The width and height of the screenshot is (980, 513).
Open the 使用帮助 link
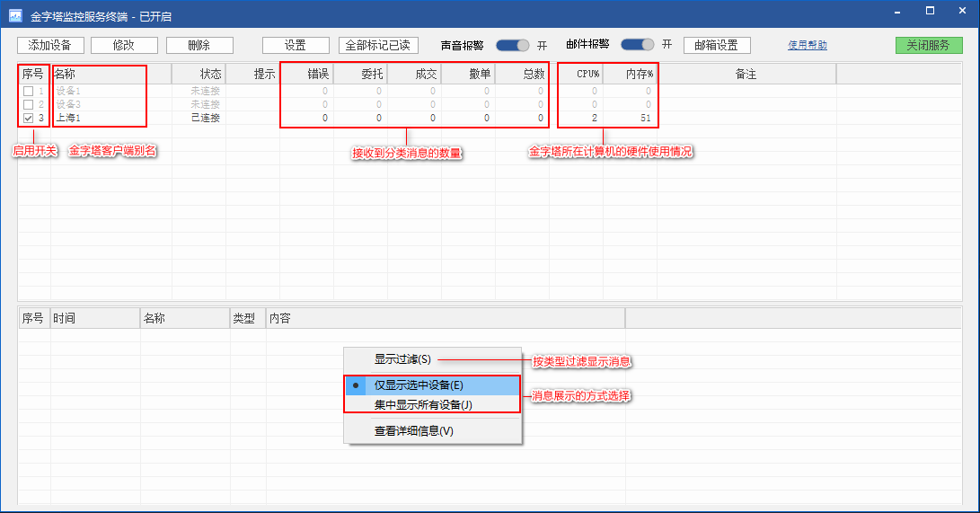tap(807, 45)
